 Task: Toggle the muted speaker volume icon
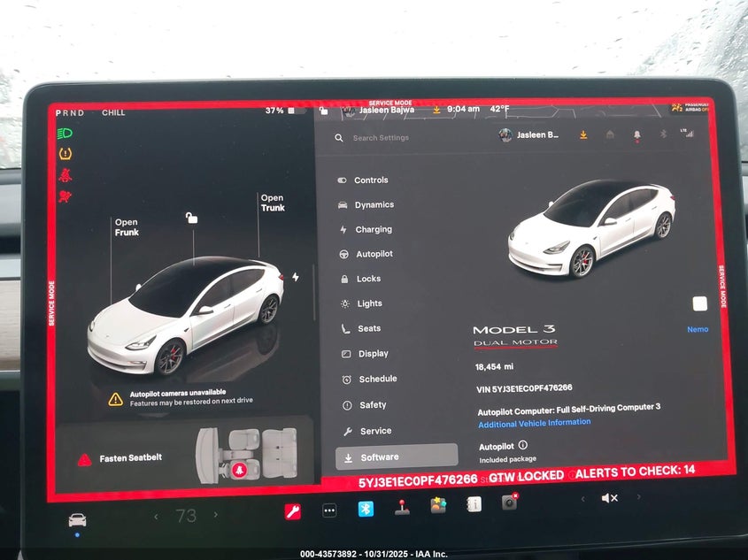609,498
